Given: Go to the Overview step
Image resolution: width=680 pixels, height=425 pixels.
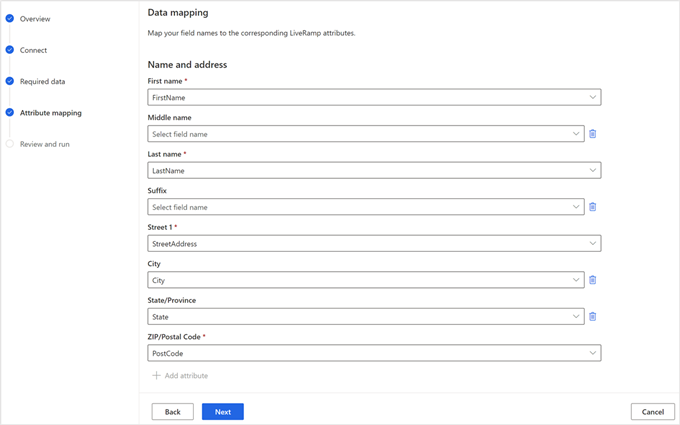Looking at the screenshot, I should [35, 19].
